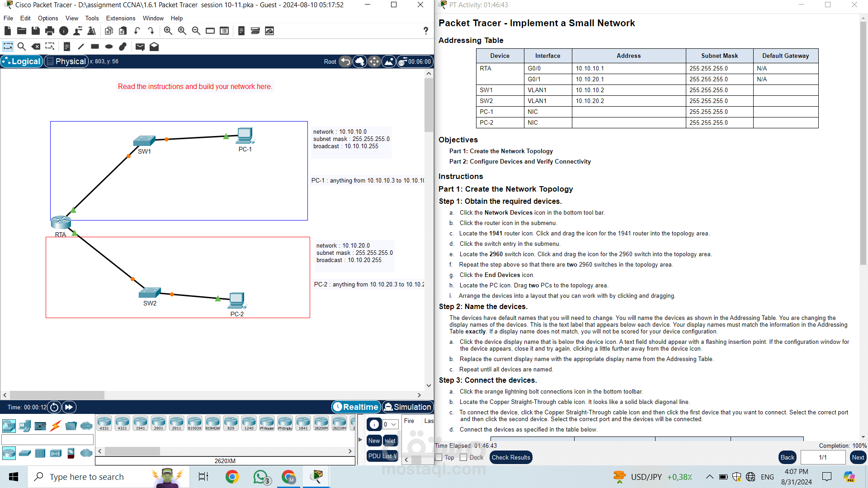Select the Inspect magnifier tool
The height and width of the screenshot is (488, 868).
click(22, 47)
